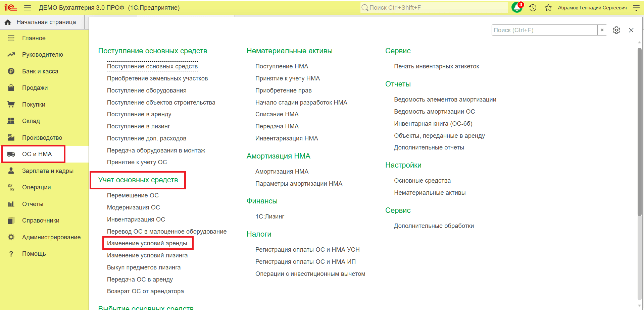Open the history clock icon
Screen dimensions: 644x310
pyautogui.click(x=533, y=7)
